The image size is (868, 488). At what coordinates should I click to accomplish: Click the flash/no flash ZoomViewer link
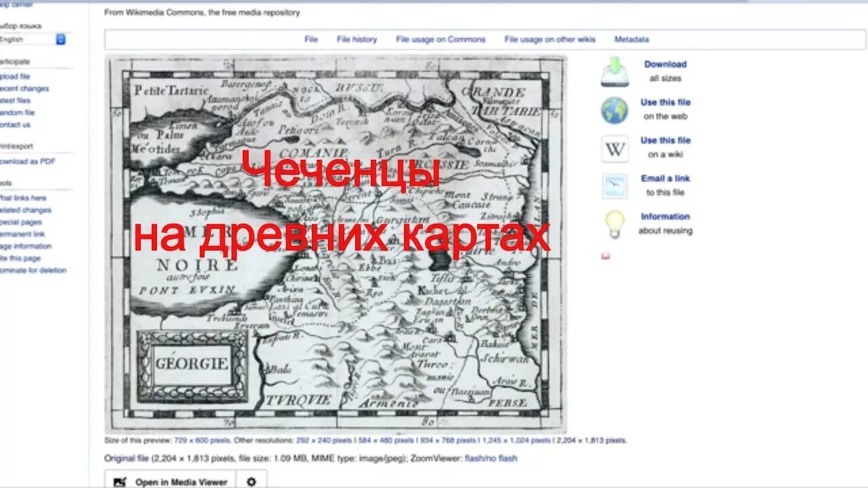(x=491, y=458)
